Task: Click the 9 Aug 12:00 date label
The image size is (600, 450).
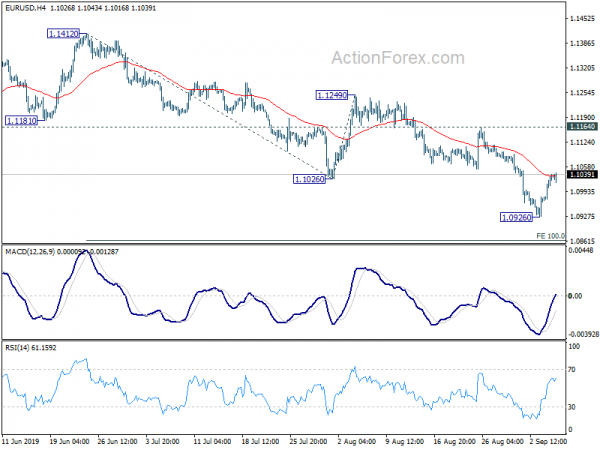Action: 405,441
